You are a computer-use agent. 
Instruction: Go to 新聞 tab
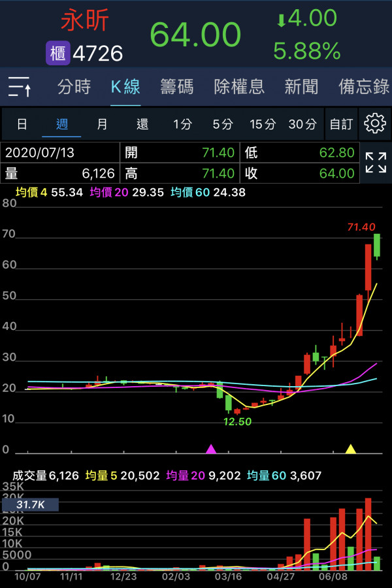[301, 87]
